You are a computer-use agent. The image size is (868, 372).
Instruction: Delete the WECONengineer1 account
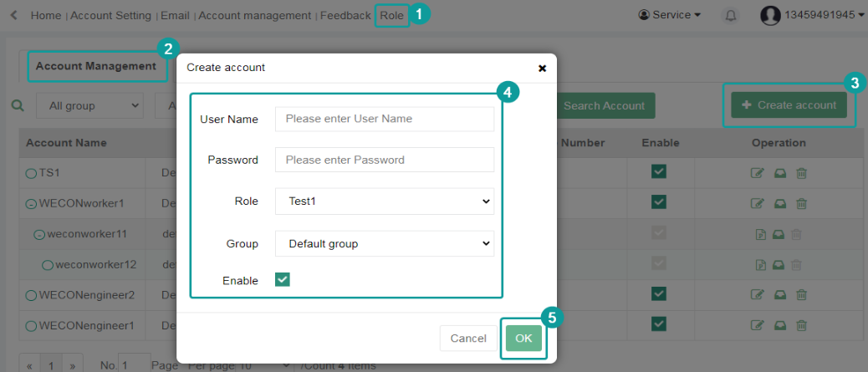point(801,325)
